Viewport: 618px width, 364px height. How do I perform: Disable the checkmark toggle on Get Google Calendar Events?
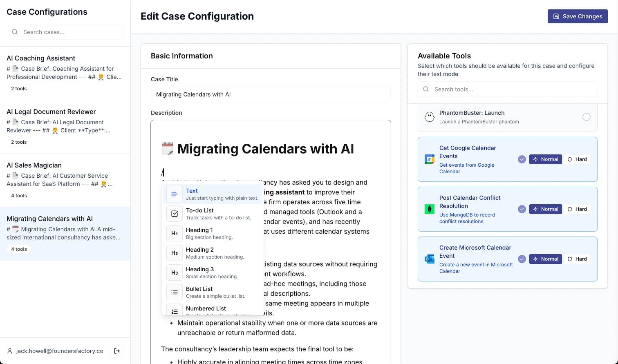522,159
